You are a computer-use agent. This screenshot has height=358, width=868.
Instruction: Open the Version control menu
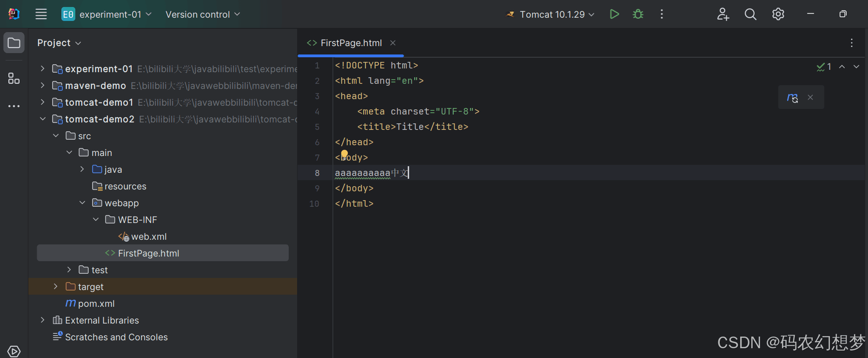pos(203,14)
